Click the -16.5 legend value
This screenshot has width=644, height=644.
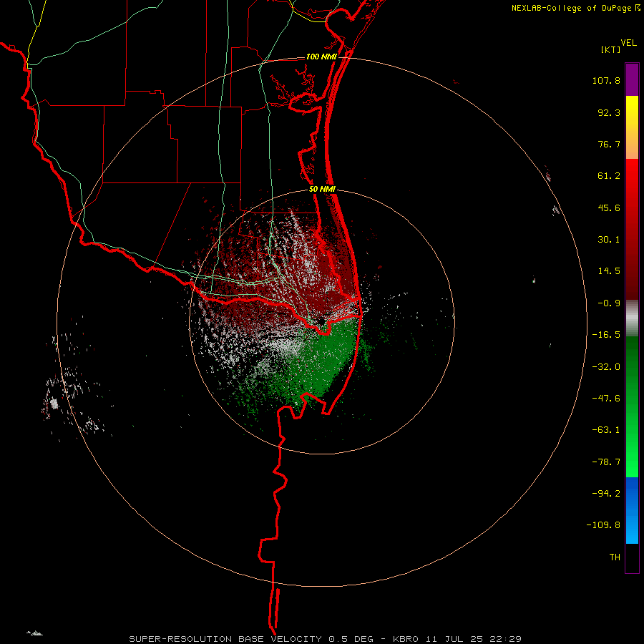(x=606, y=335)
